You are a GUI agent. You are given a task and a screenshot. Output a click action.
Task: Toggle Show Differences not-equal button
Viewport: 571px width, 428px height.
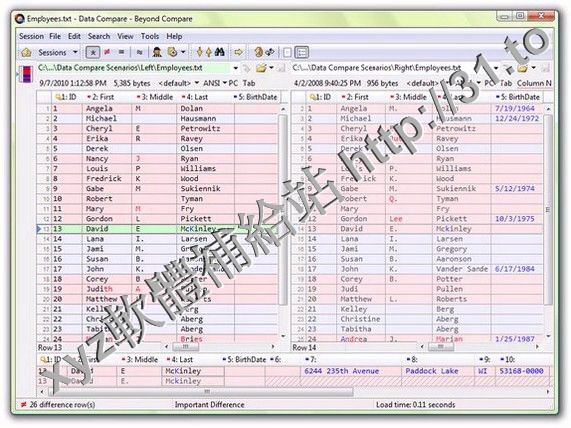click(x=107, y=52)
